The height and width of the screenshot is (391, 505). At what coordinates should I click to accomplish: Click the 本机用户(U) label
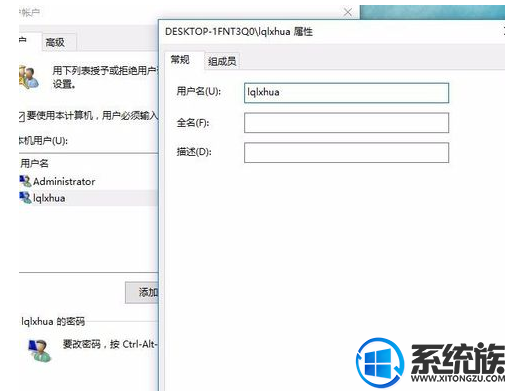pos(43,141)
